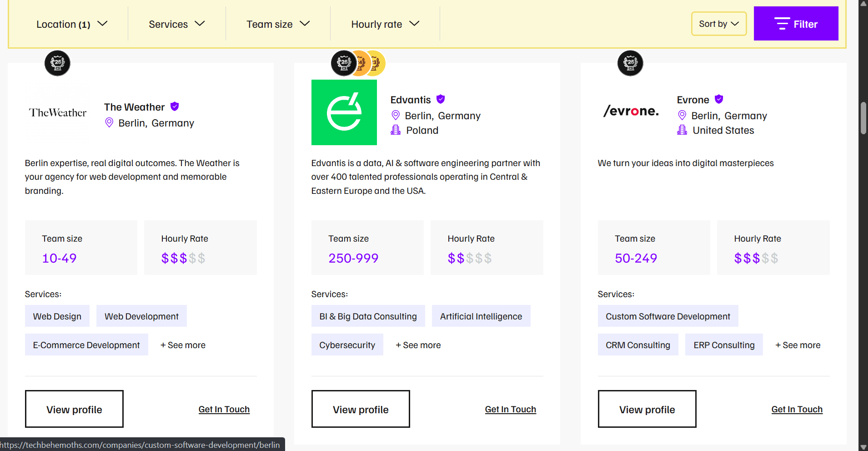Image resolution: width=868 pixels, height=451 pixels.
Task: Click Edvantis Berlin location pin icon
Action: pyautogui.click(x=396, y=115)
